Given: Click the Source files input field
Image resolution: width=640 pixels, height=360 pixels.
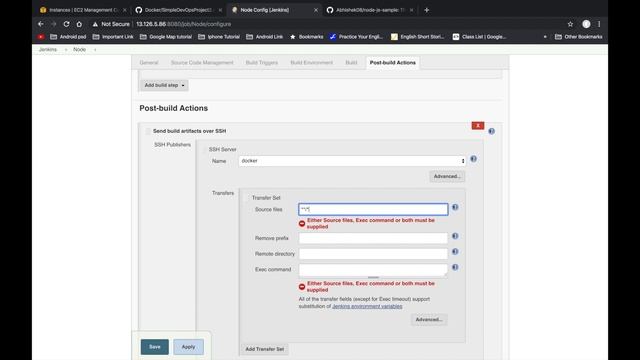Looking at the screenshot, I should [x=373, y=209].
